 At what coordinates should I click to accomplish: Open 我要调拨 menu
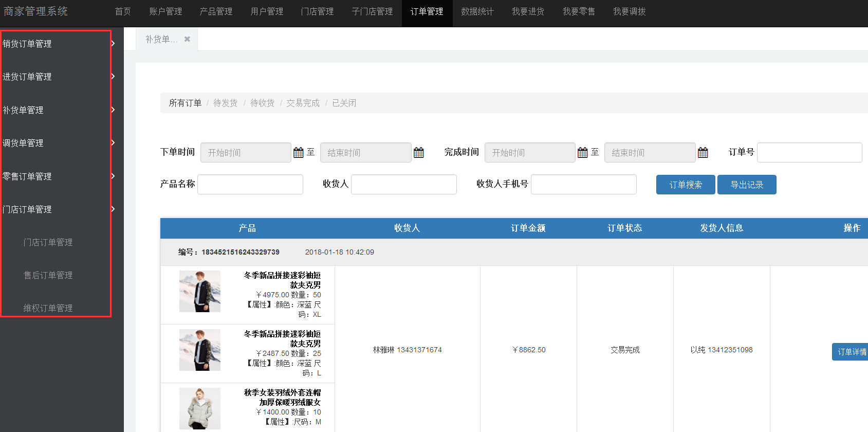tap(629, 11)
